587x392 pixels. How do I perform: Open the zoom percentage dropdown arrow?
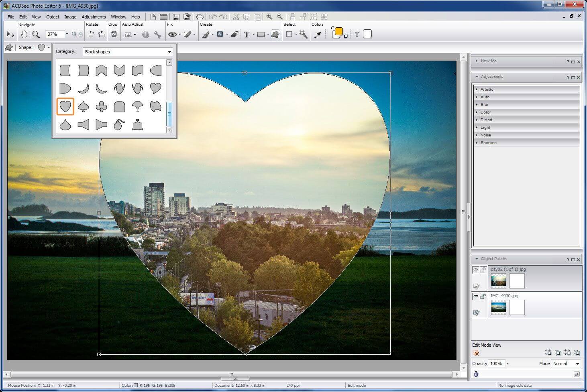[67, 35]
